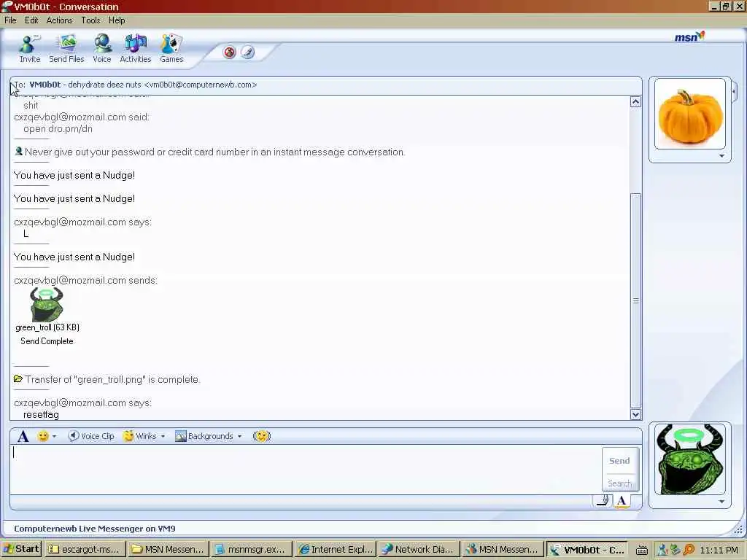Open the Send Files tool
The height and width of the screenshot is (560, 747).
click(x=66, y=49)
